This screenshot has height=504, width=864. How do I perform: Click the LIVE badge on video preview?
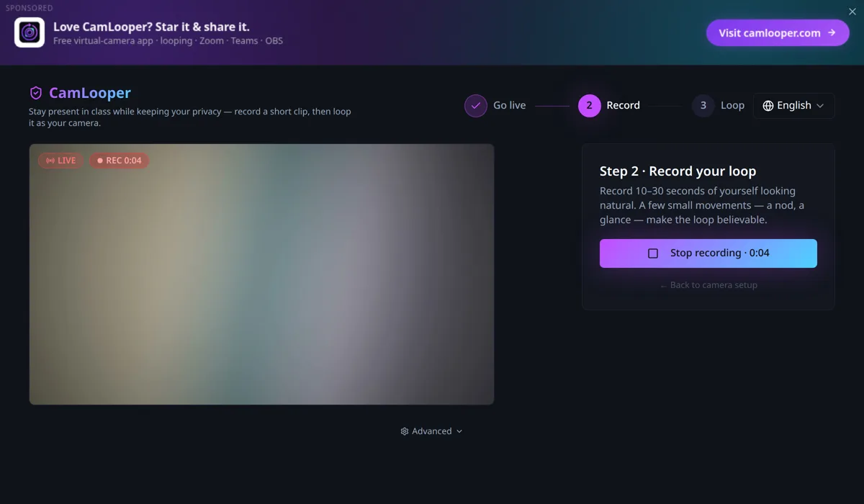click(x=60, y=161)
